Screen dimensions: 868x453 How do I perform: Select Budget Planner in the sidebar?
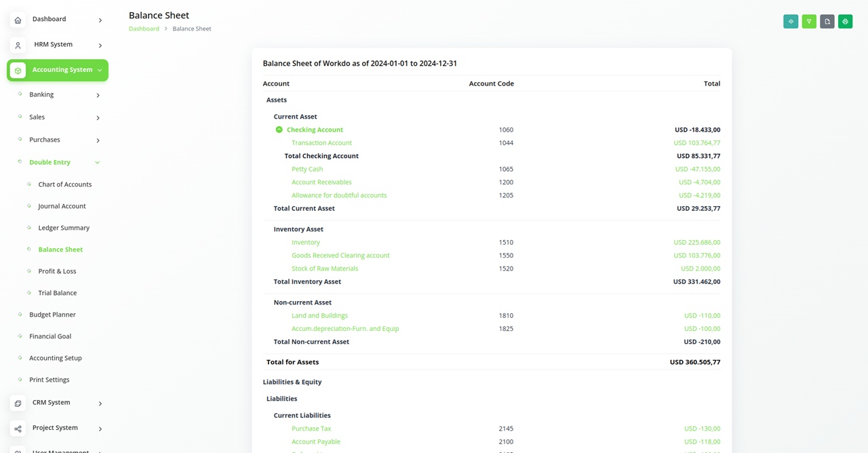pyautogui.click(x=52, y=315)
